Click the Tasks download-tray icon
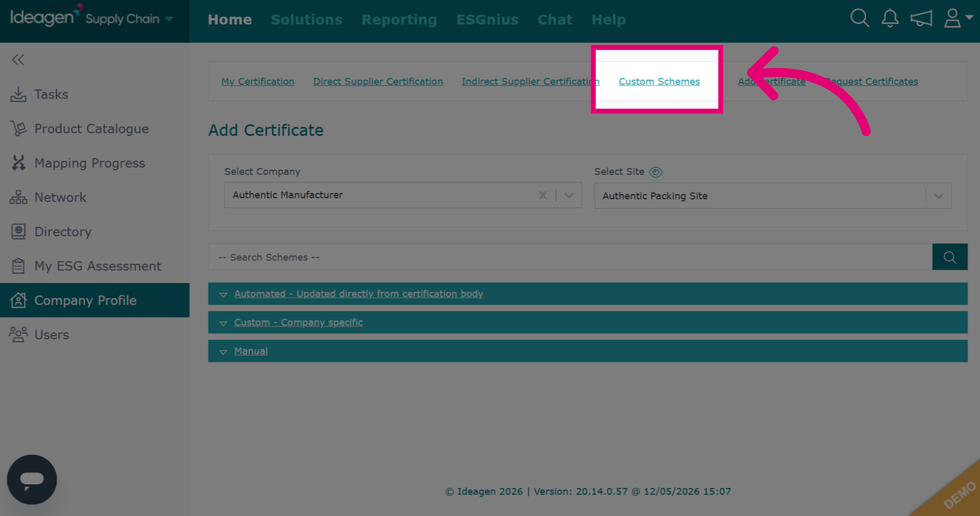 (x=18, y=95)
